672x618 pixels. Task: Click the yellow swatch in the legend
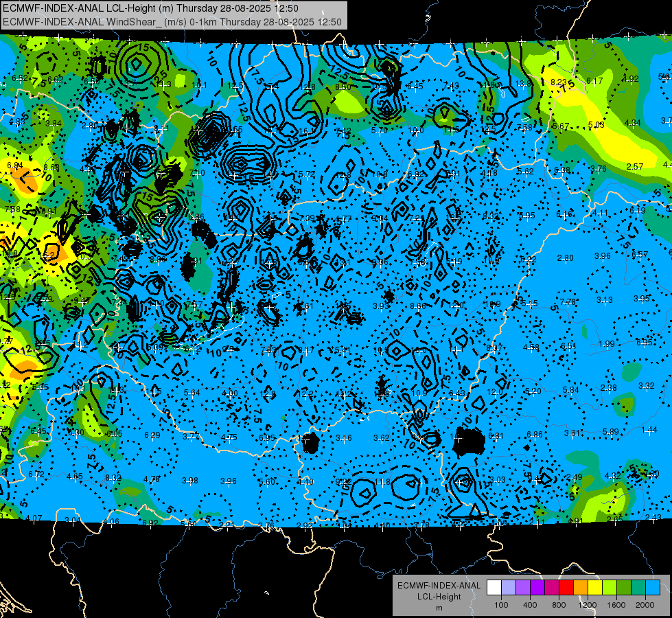[x=595, y=588]
